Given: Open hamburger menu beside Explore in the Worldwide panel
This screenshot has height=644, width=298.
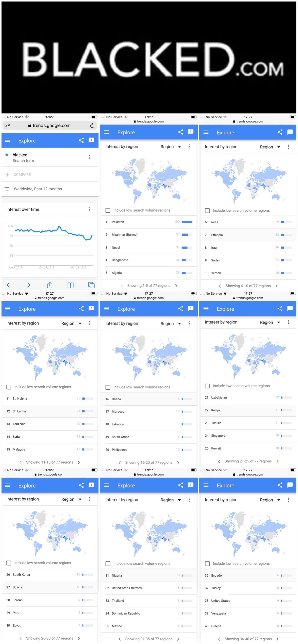Looking at the screenshot, I should click(x=8, y=140).
